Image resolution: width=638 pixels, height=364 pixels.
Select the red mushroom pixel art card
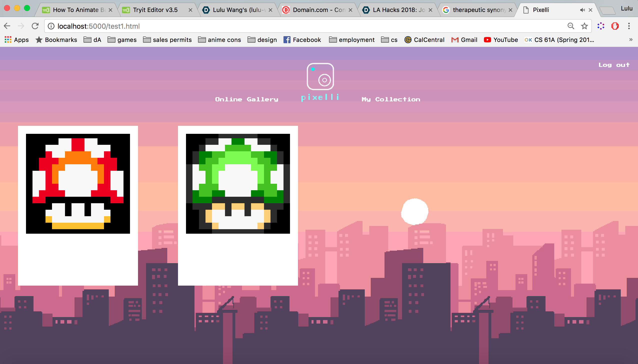click(78, 184)
